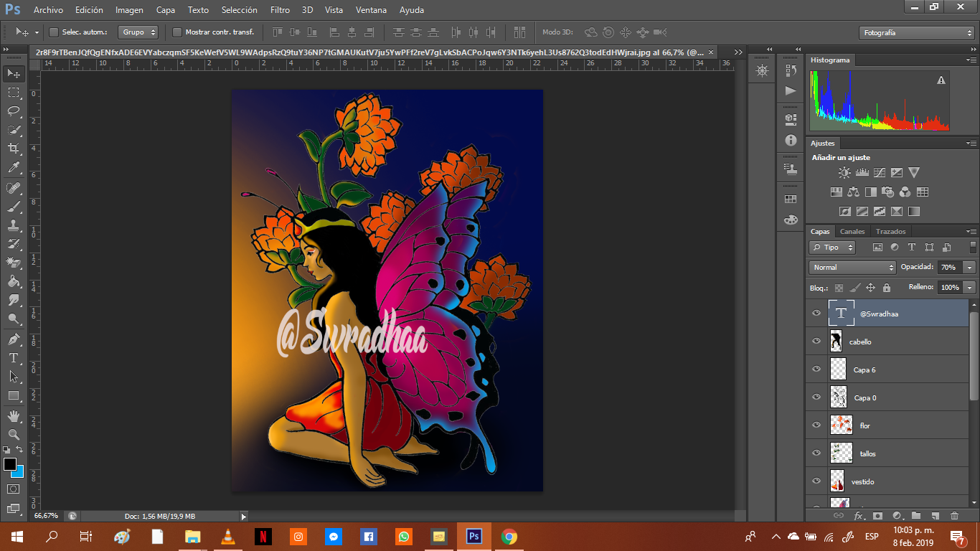The height and width of the screenshot is (551, 980).
Task: Add a layer style with fx button
Action: (858, 515)
